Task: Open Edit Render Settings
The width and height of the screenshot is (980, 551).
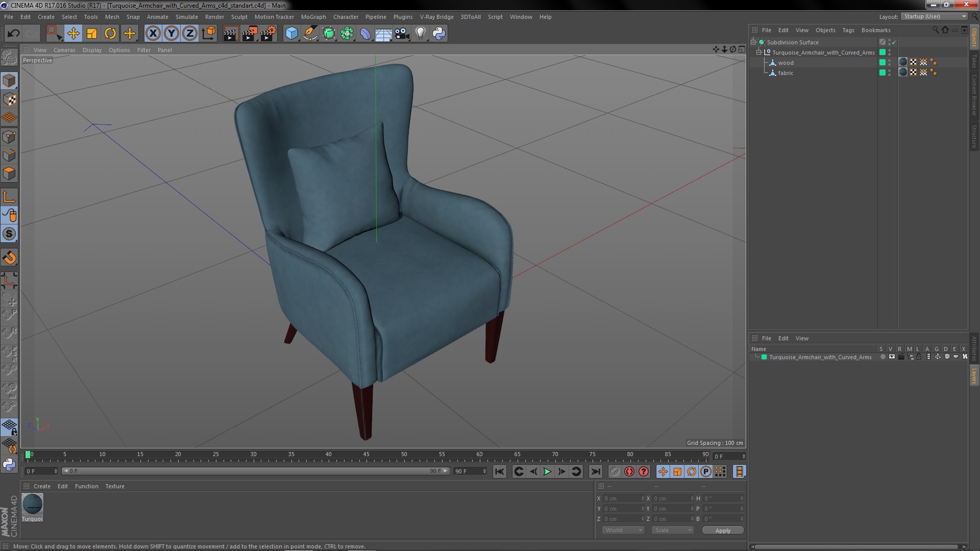Action: click(268, 34)
